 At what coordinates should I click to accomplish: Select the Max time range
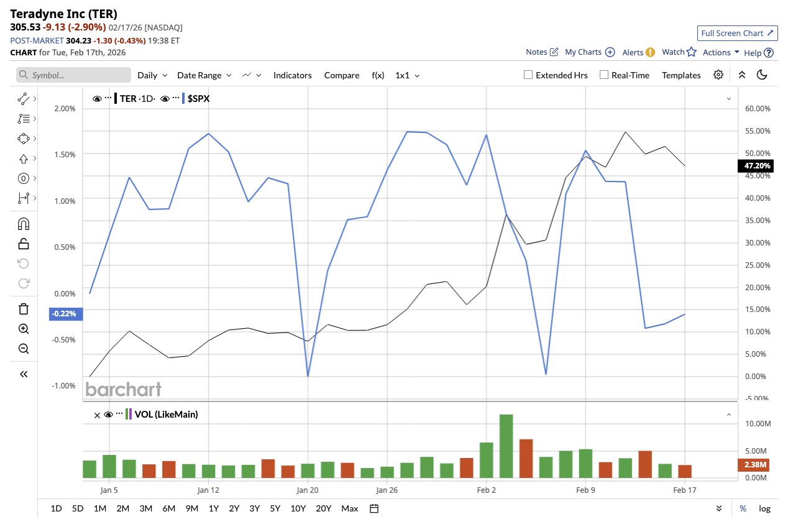350,508
